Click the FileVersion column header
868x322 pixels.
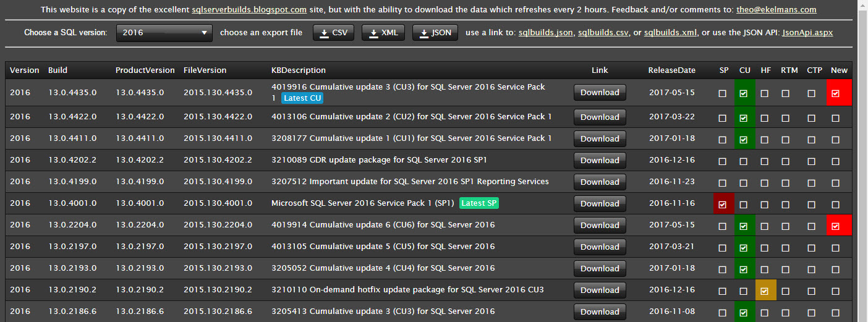205,70
